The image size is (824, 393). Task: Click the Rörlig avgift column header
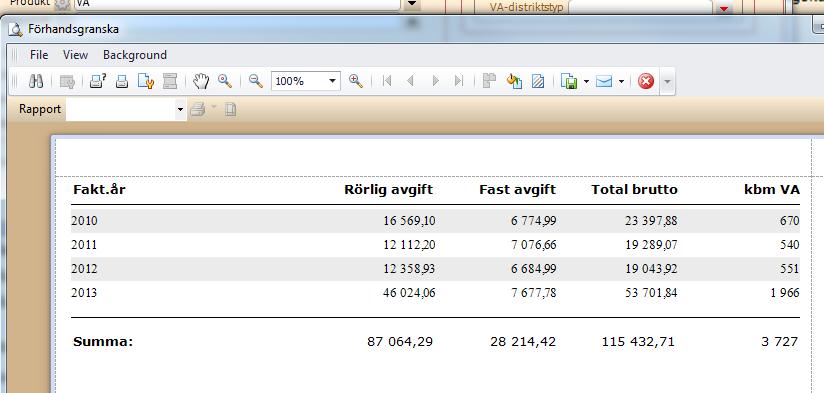[x=388, y=190]
